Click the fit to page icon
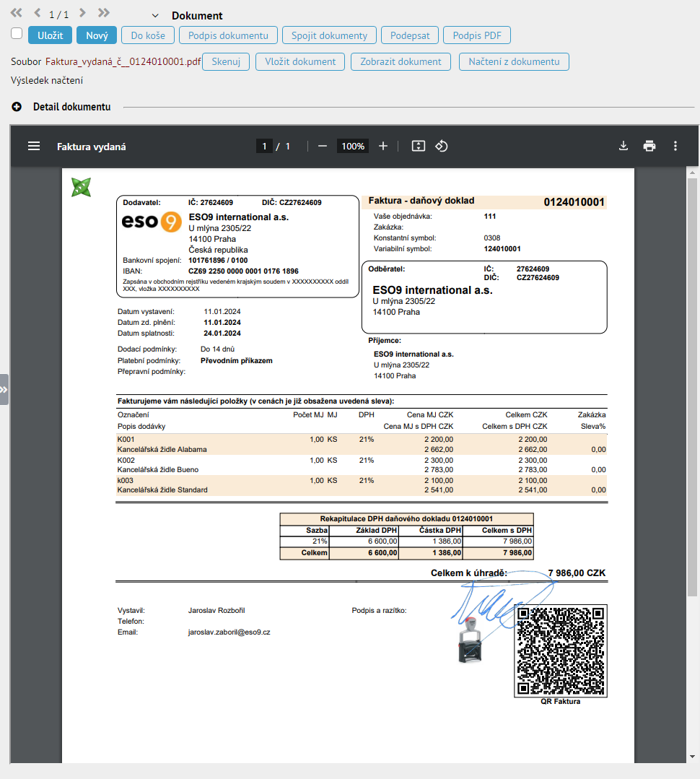 click(419, 146)
